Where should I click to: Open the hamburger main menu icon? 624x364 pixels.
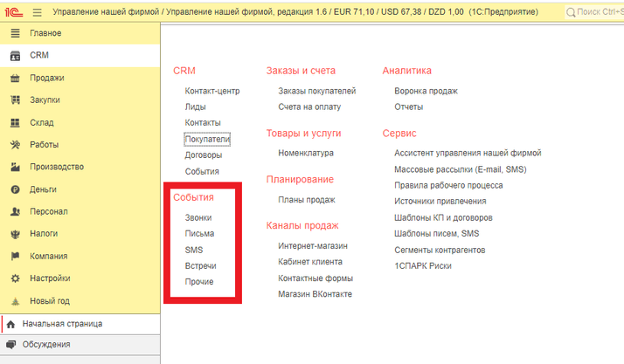(37, 13)
